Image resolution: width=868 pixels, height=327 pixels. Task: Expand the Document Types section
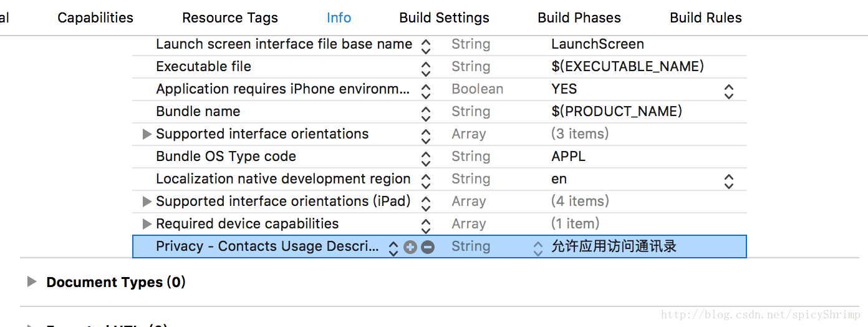pos(32,282)
